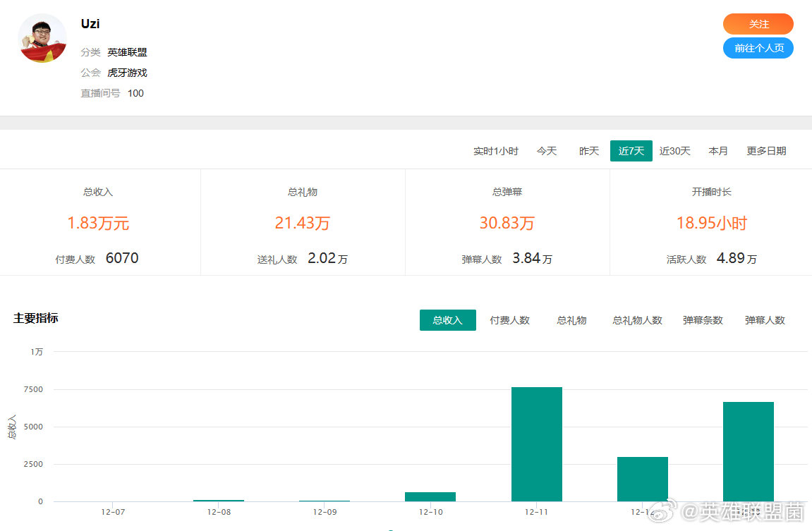Click the 总弹幕 card title

[507, 192]
